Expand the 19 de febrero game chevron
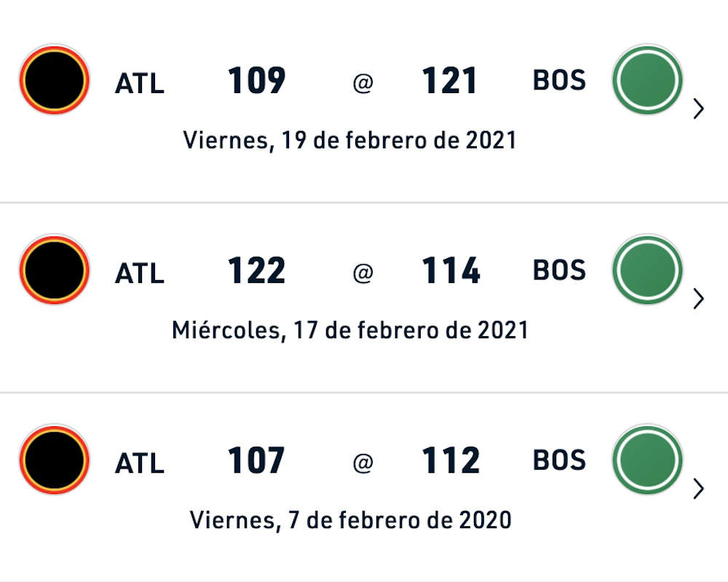This screenshot has width=728, height=582. click(698, 109)
